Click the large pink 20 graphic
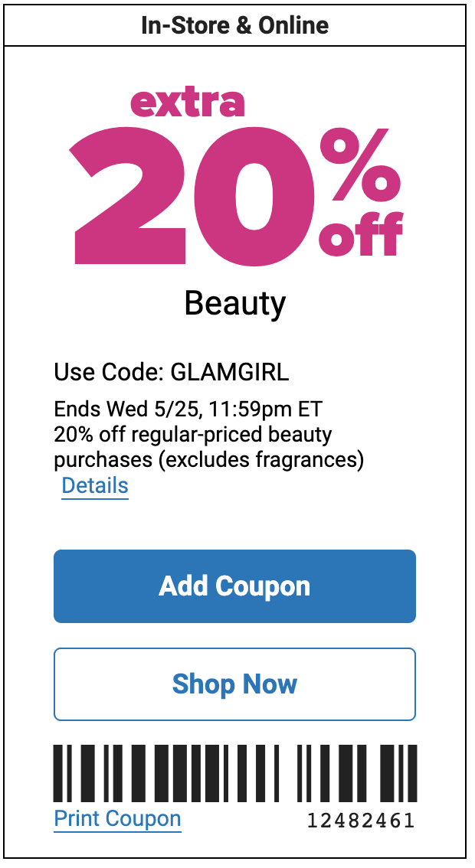Image resolution: width=475 pixels, height=868 pixels. tap(193, 195)
